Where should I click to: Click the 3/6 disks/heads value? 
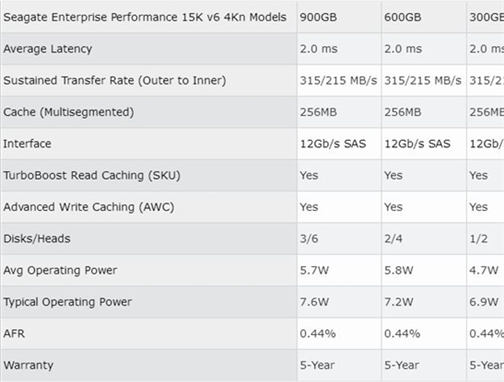(309, 239)
